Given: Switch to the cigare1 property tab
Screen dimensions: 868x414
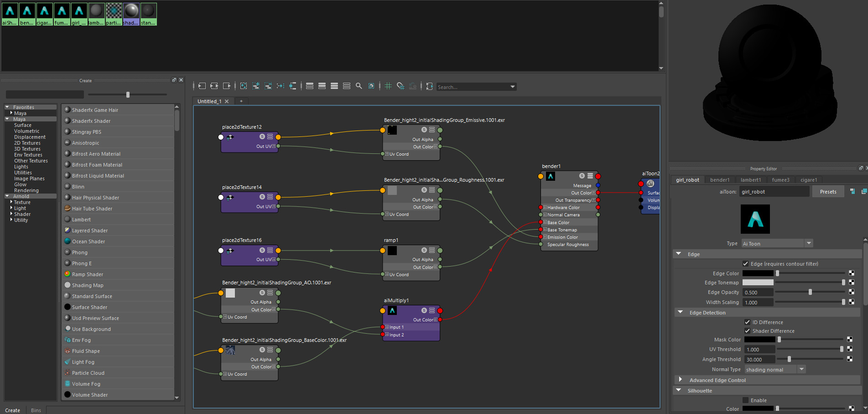Looking at the screenshot, I should (x=809, y=180).
